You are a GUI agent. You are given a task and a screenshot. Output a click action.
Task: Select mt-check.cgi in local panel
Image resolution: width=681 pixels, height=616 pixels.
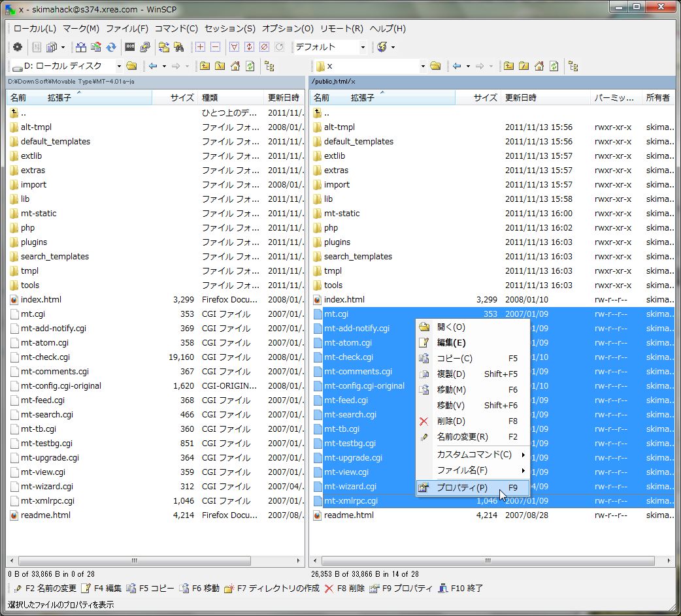tap(45, 357)
